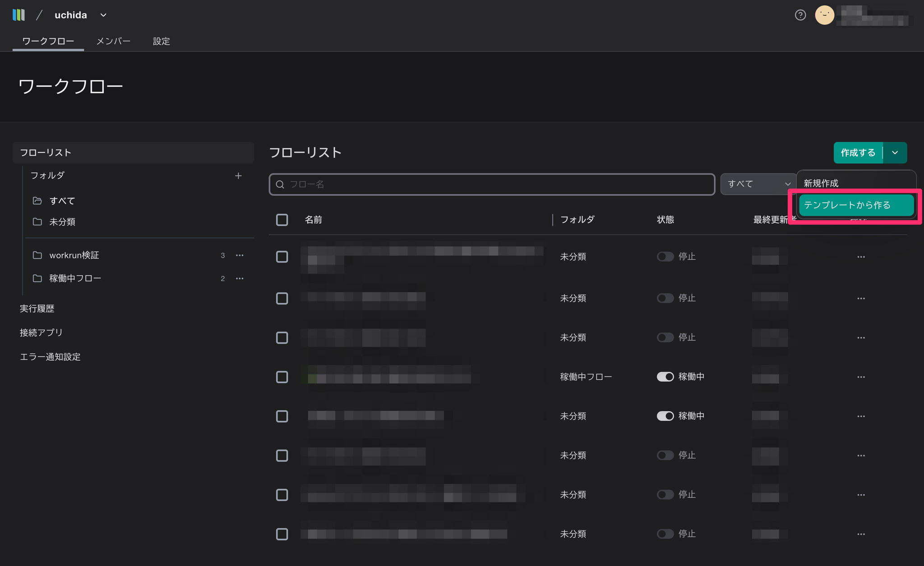Open the user avatar profile

tap(824, 15)
